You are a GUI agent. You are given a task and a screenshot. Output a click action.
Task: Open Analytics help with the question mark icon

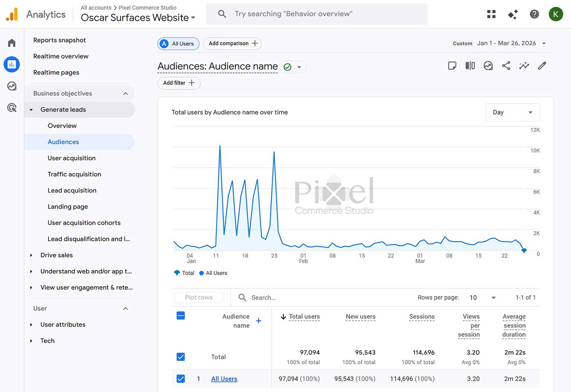534,14
